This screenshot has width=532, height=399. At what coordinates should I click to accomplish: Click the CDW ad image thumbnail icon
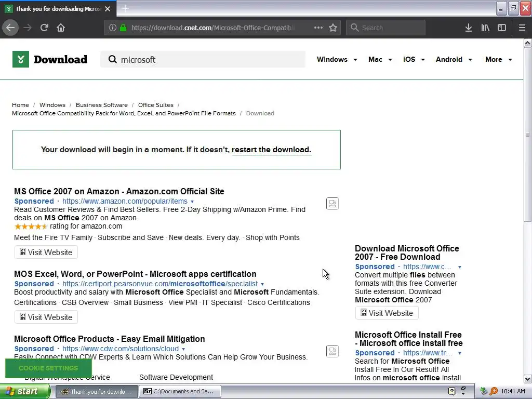[x=332, y=351]
